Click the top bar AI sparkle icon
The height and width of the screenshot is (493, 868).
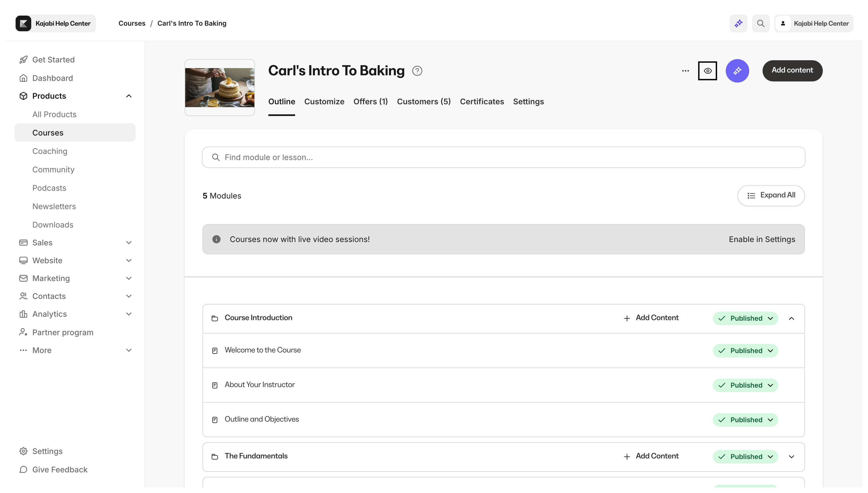738,23
